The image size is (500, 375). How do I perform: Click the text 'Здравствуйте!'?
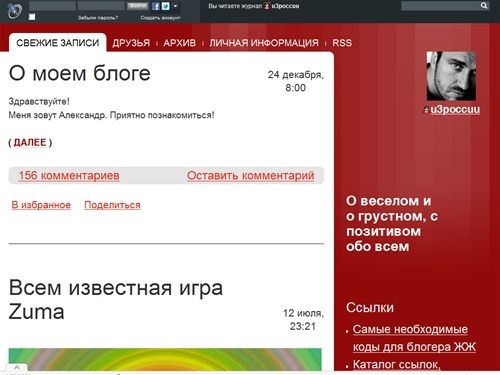pyautogui.click(x=39, y=101)
